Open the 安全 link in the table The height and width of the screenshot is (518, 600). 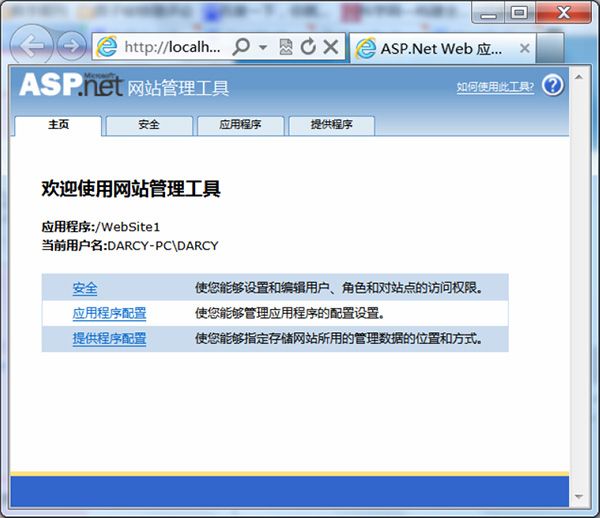(x=85, y=288)
